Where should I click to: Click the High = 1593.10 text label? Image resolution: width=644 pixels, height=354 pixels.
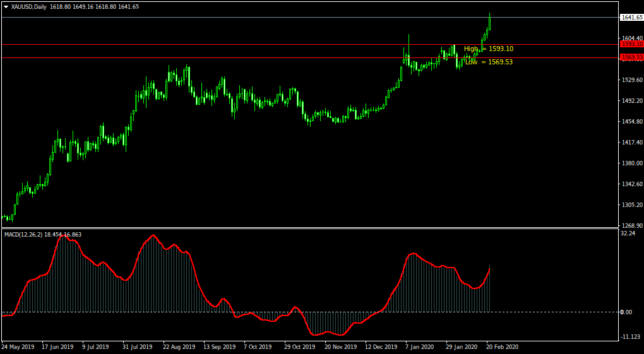(489, 49)
